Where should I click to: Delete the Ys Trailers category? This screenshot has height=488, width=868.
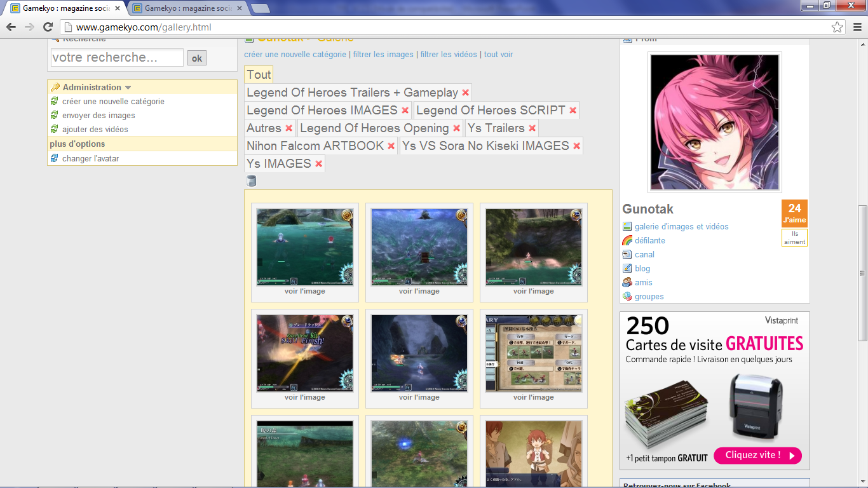click(x=532, y=128)
